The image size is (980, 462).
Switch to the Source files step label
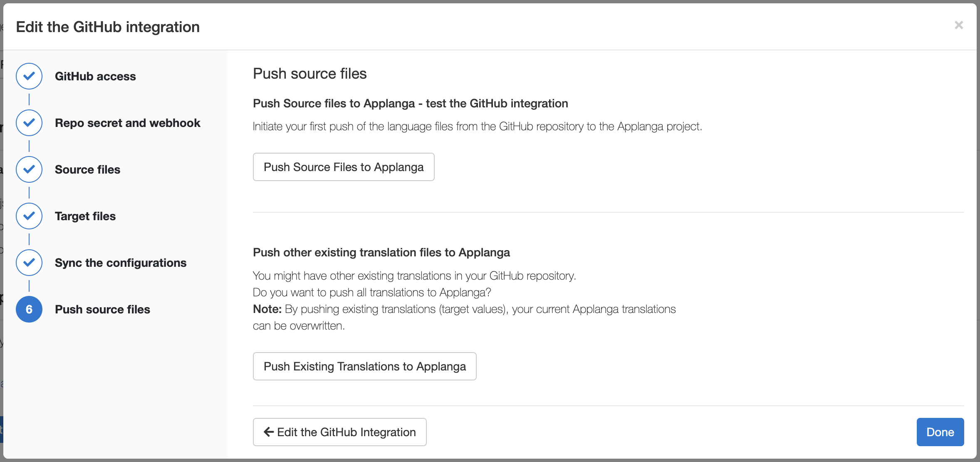tap(87, 170)
